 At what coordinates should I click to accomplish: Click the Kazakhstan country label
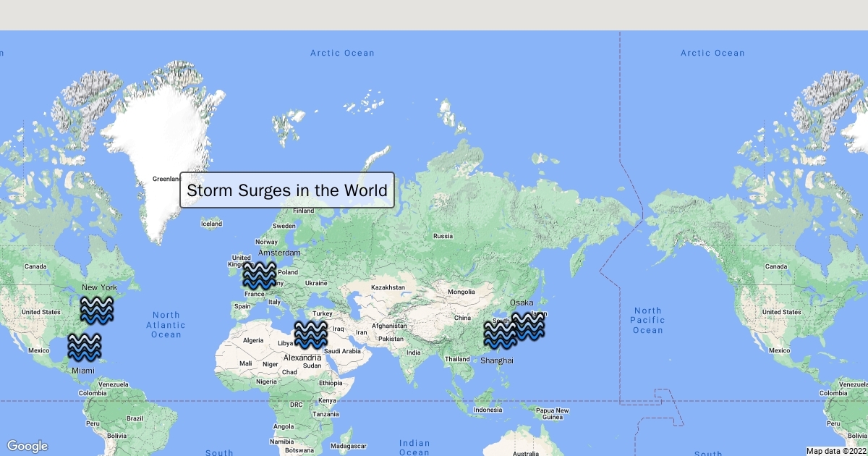point(388,287)
